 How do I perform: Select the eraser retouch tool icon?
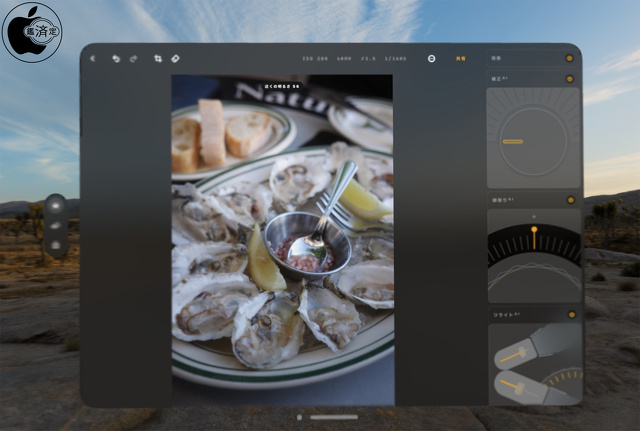click(175, 58)
